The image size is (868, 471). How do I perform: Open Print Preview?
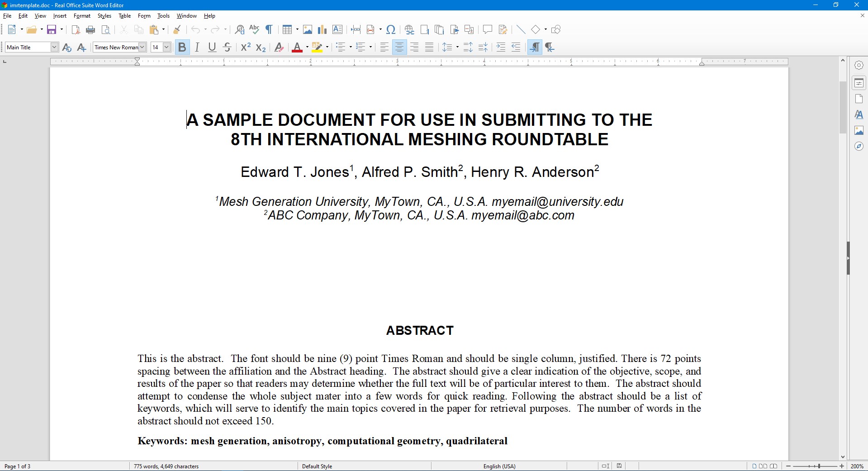point(106,30)
